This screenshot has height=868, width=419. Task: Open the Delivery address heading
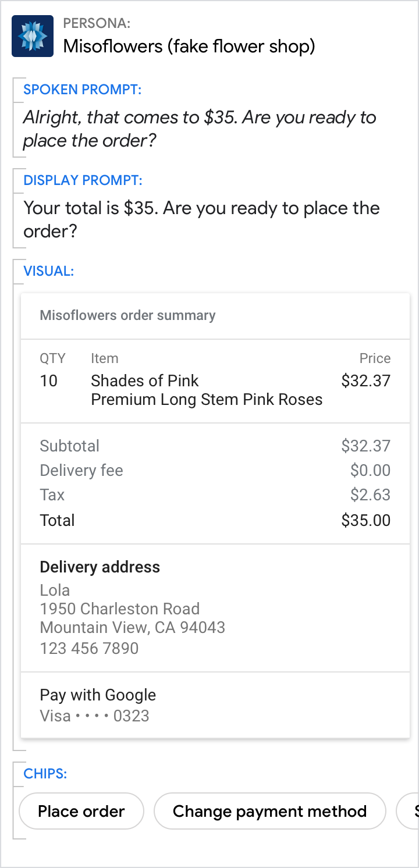[100, 567]
